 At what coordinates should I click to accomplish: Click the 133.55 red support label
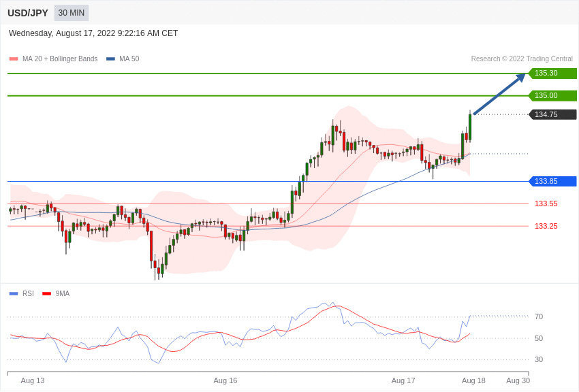(546, 204)
